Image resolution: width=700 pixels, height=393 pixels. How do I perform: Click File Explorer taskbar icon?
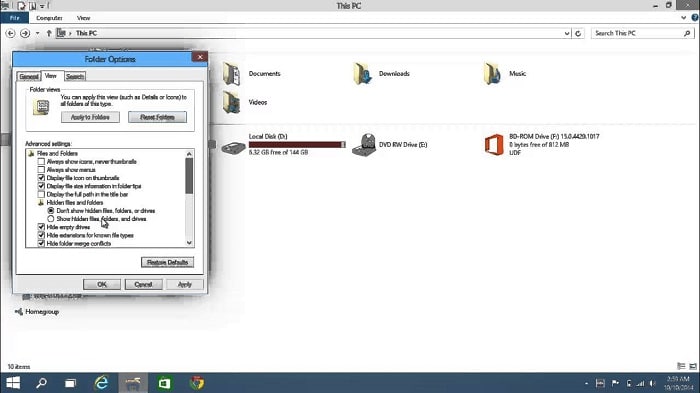[x=133, y=383]
